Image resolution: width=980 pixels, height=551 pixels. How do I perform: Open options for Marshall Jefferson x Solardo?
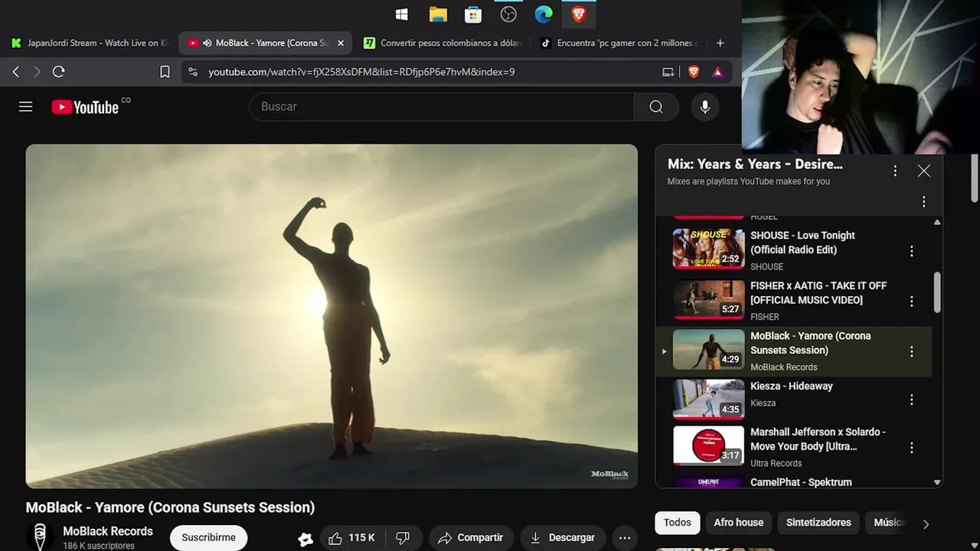(x=912, y=448)
